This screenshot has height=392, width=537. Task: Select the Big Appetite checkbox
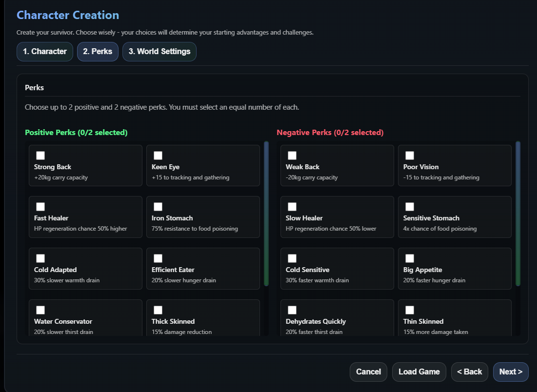tap(410, 258)
